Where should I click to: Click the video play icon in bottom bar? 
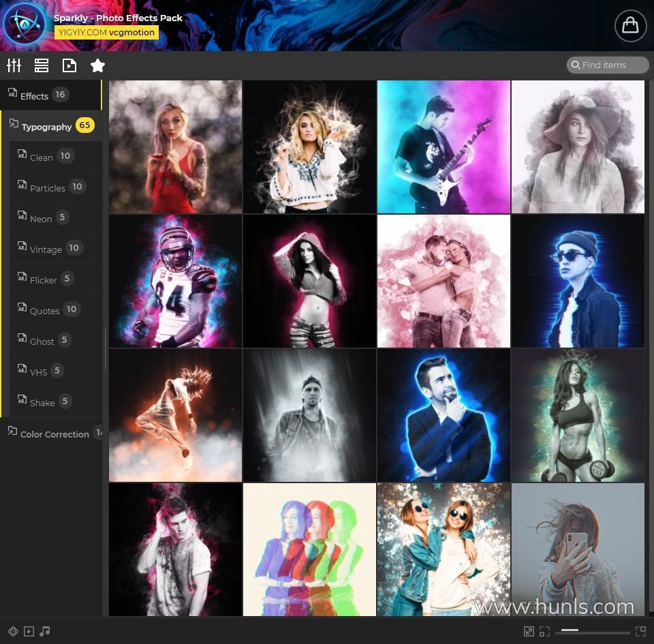[x=29, y=631]
